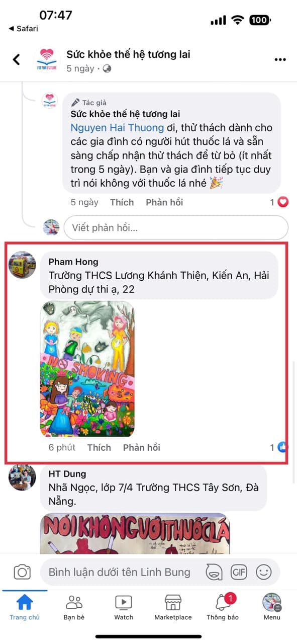Tap Phản hồi under Pham Hong's comment
This screenshot has width=297, height=644.
142,447
